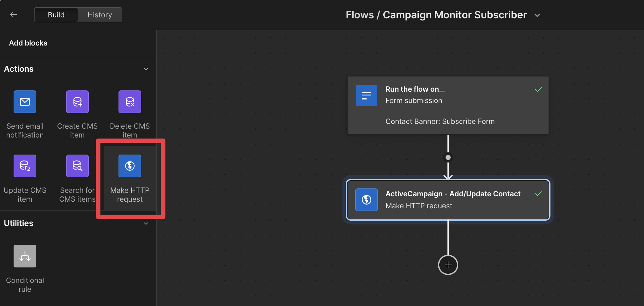Image resolution: width=644 pixels, height=306 pixels.
Task: Click the form trigger icon in flow
Action: 367,95
